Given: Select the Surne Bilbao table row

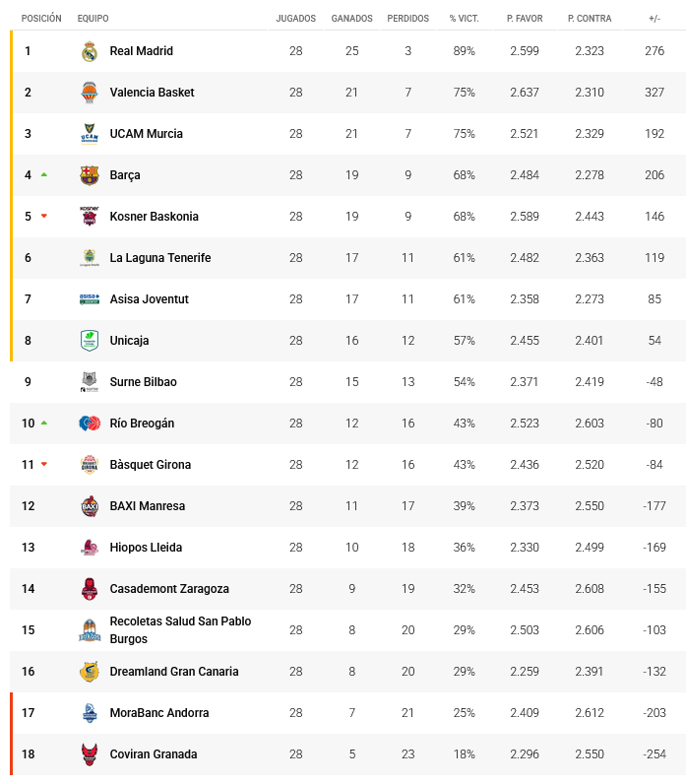Looking at the screenshot, I should pyautogui.click(x=344, y=382).
